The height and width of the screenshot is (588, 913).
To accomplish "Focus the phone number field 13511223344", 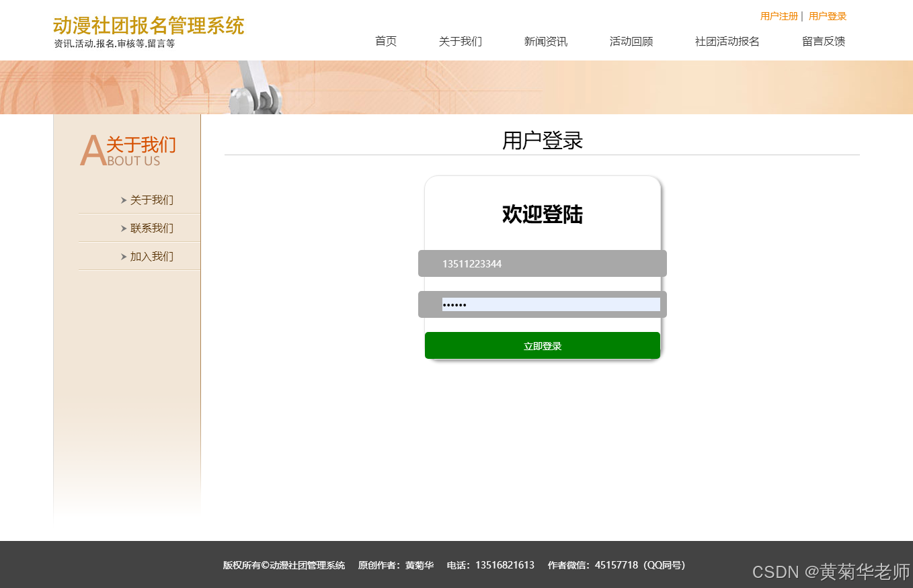I will tap(543, 263).
